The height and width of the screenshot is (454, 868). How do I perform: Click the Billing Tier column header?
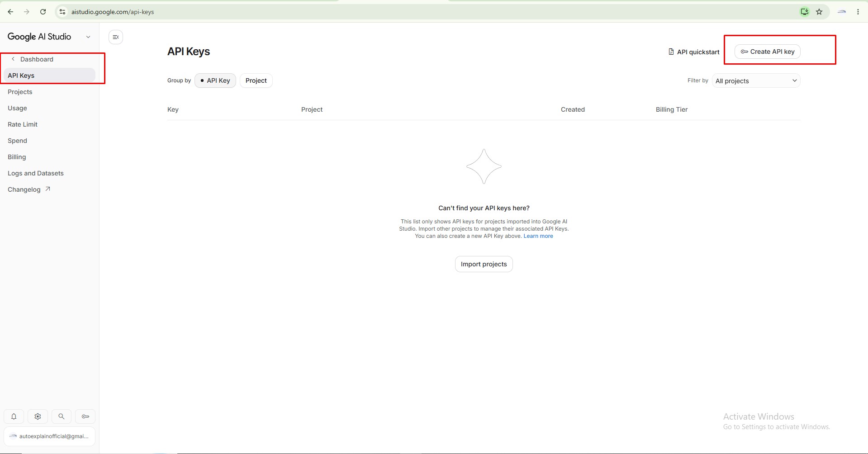tap(672, 109)
